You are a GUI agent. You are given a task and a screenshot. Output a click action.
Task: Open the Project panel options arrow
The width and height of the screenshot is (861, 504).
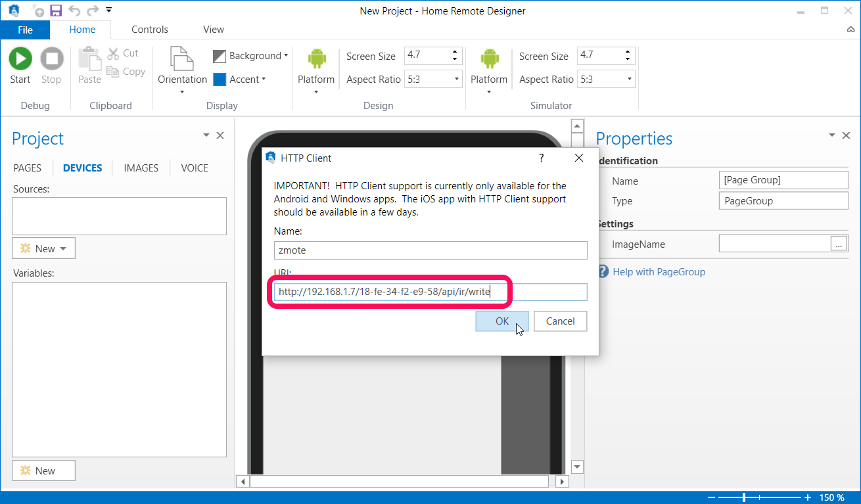pyautogui.click(x=206, y=135)
